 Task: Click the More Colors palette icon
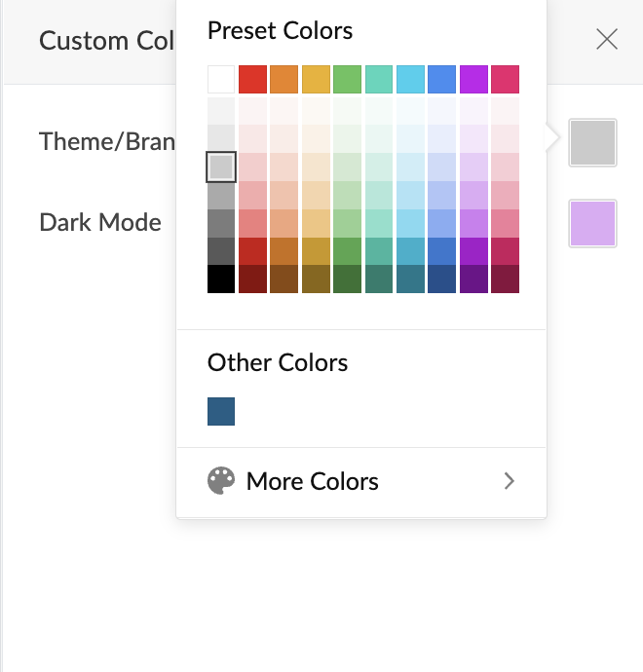point(221,481)
